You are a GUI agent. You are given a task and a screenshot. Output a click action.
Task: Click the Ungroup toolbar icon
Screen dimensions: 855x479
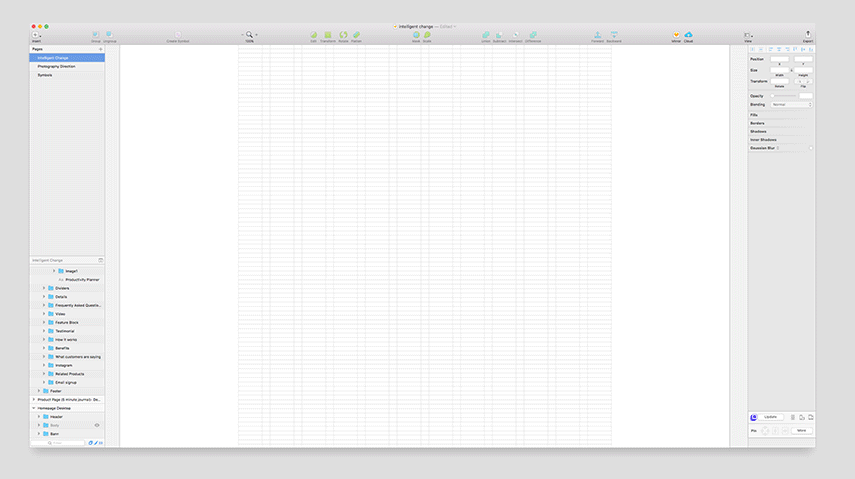pyautogui.click(x=109, y=35)
